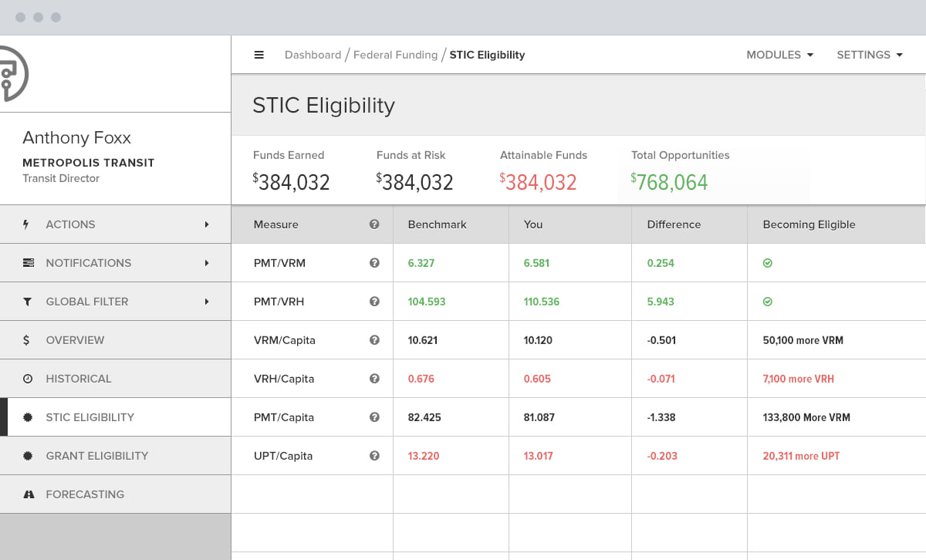This screenshot has width=926, height=560.
Task: Open the Global Filter sidebar label
Action: coord(87,302)
